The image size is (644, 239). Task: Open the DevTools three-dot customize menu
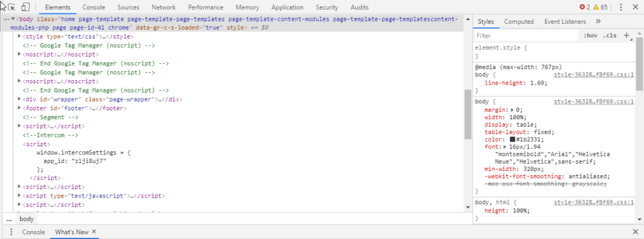pyautogui.click(x=621, y=7)
